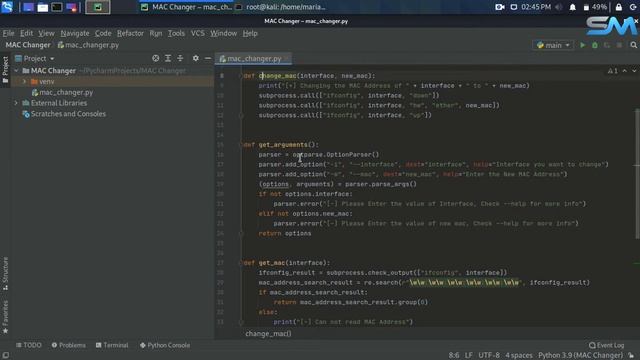Screen dimensions: 640x360
Task: Launch the file manager from taskbar
Action: point(42,7)
